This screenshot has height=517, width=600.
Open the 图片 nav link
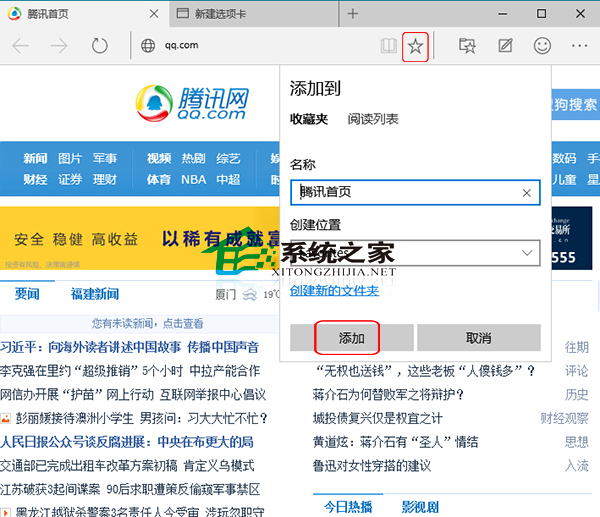pos(70,158)
